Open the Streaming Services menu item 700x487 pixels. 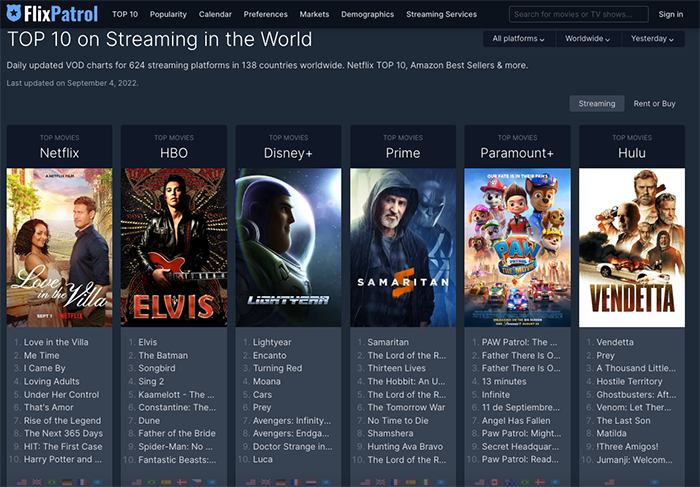442,14
